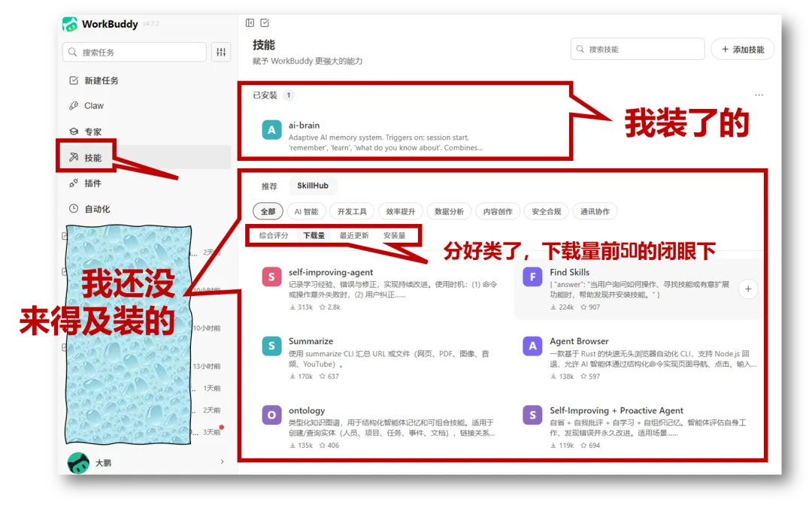Viewport: 812px width, 505px height.
Task: Open the ontology skill
Action: pyautogui.click(x=380, y=428)
